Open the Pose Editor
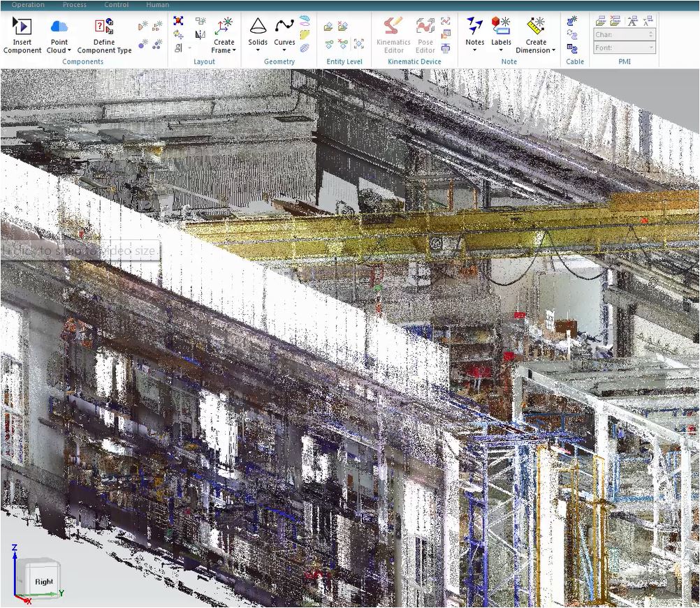 tap(425, 35)
